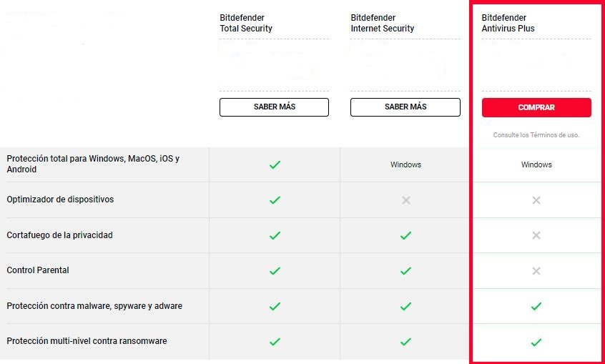Click Antivirus Plus X for Optimizador de dispositivos

click(536, 200)
